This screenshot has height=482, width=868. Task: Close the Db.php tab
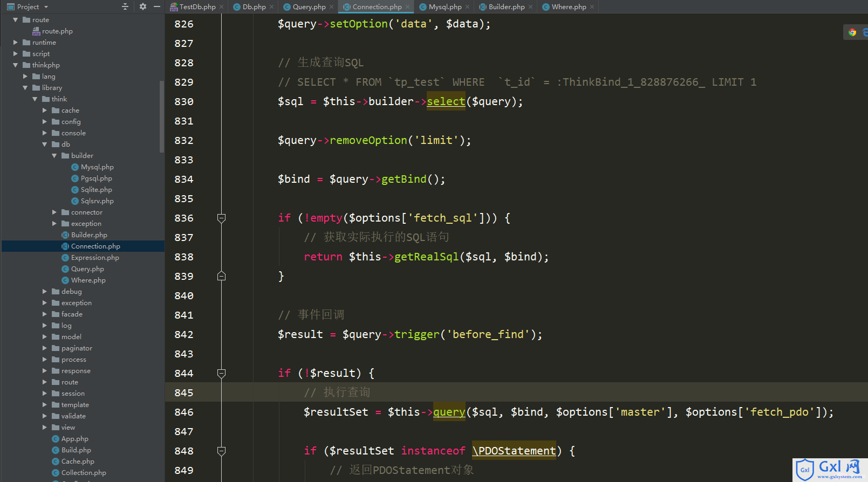tap(271, 7)
